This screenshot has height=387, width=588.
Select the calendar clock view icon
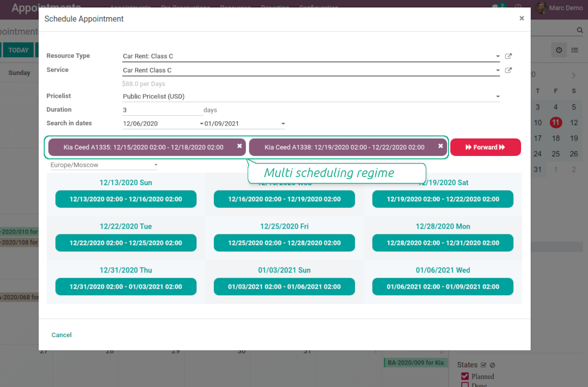pos(559,50)
